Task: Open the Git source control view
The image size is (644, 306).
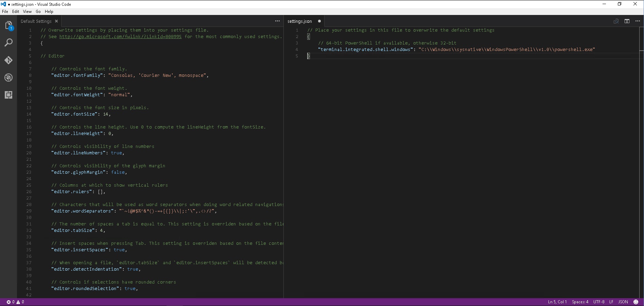Action: [x=8, y=60]
